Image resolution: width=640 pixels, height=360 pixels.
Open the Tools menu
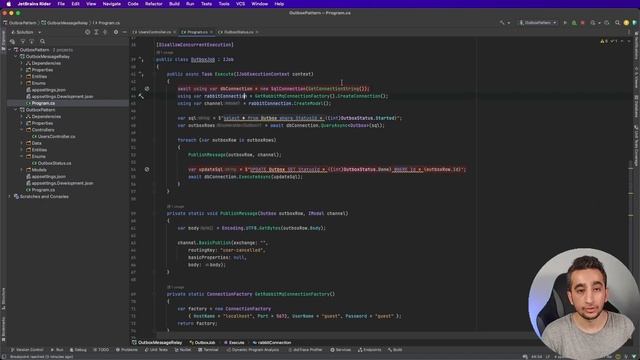tap(224, 4)
